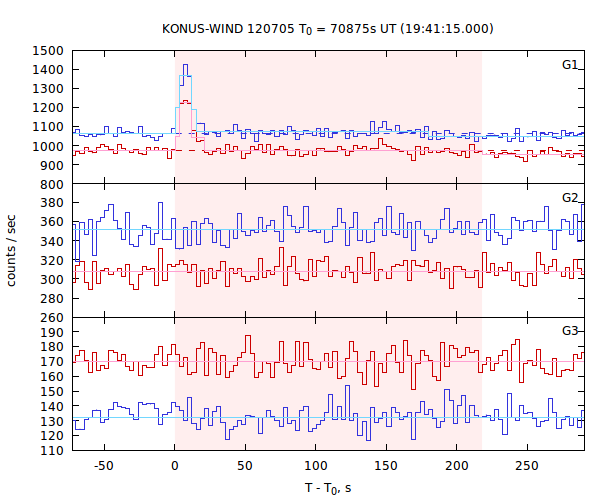Click the G1 y-axis value 1000
The width and height of the screenshot is (600, 500).
point(48,146)
